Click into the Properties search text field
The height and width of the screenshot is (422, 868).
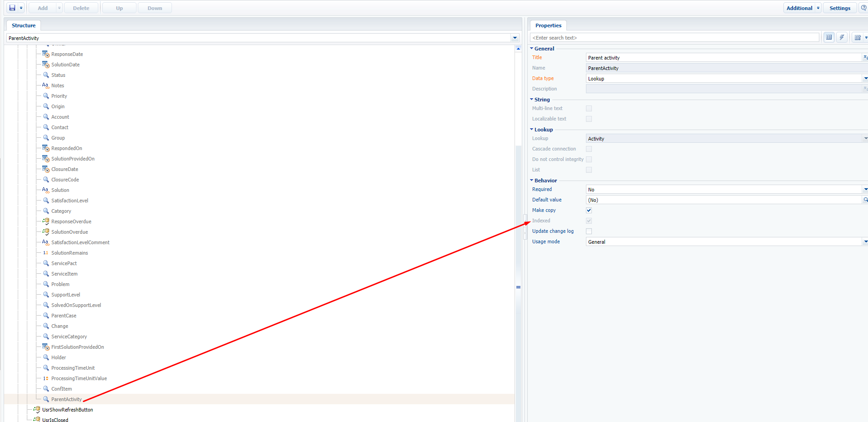tap(675, 38)
